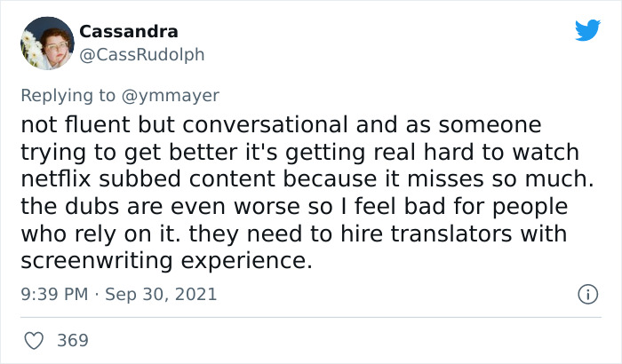Click the white flowers in the avatar
Screen dimensions: 622x364
coord(32,50)
